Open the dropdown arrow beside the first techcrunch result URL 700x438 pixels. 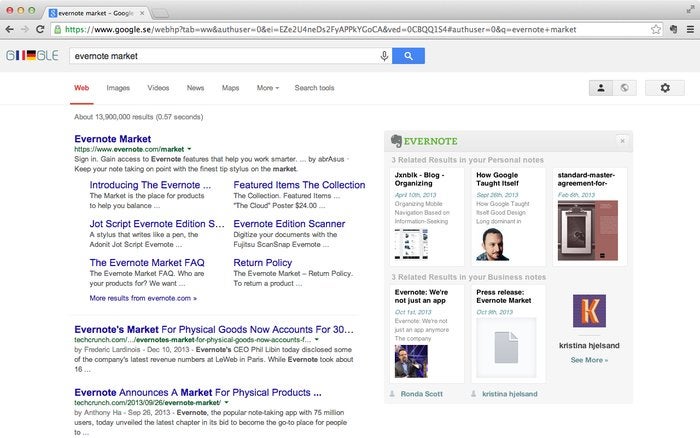click(x=317, y=340)
